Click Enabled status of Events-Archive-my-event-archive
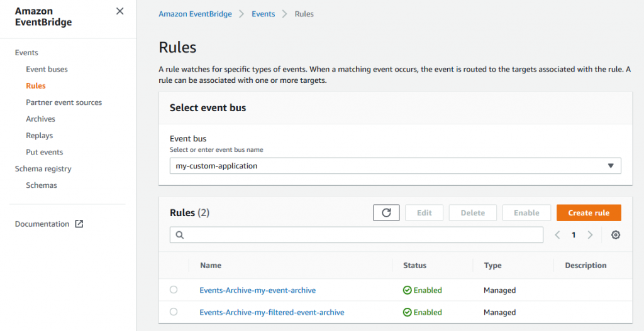Screen dimensions: 644x331 tap(423, 290)
